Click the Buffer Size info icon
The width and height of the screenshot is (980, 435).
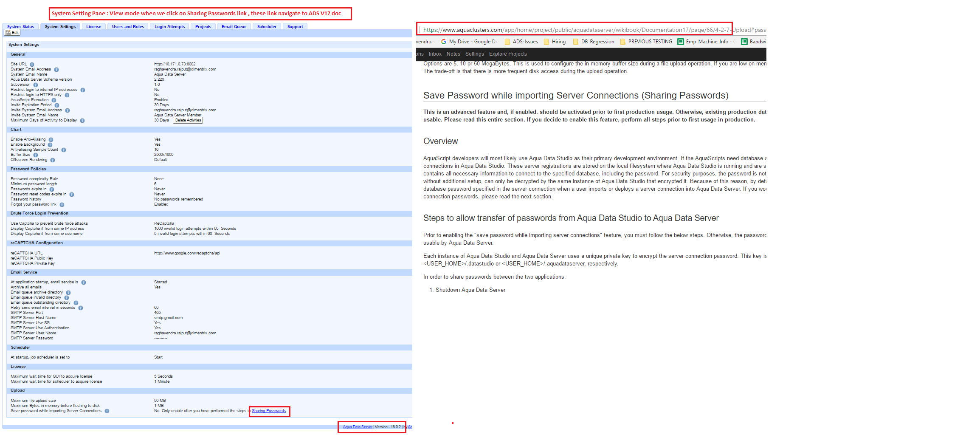36,155
